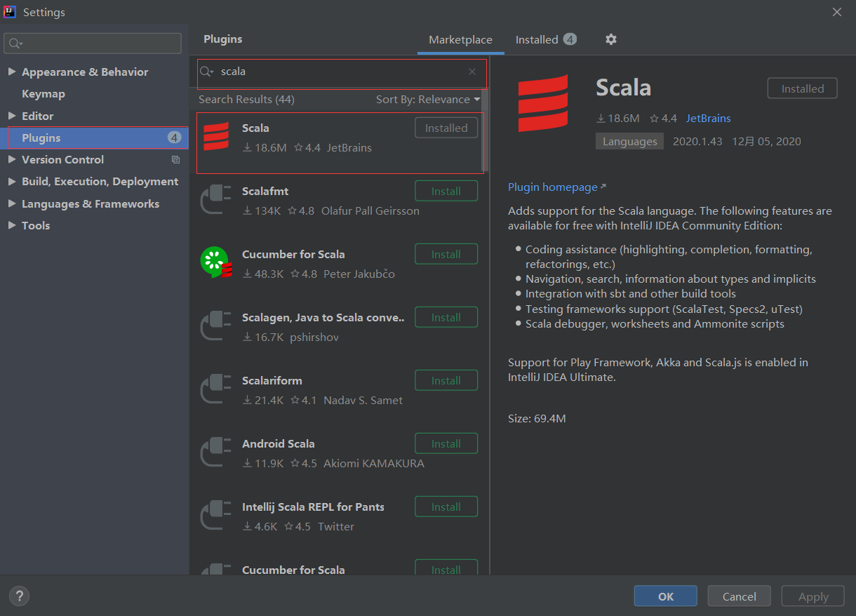Select Intellij Scala REPL for Pants name
Viewport: 856px width, 616px height.
point(313,507)
